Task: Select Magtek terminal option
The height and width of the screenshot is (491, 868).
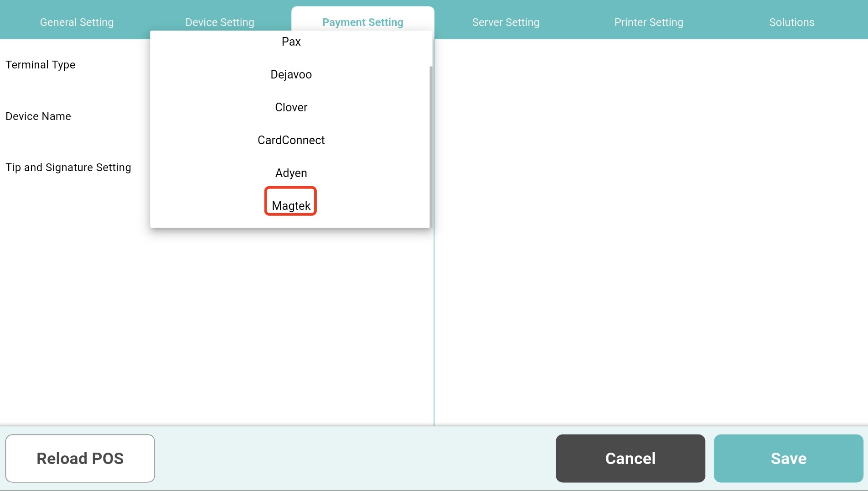Action: 291,206
